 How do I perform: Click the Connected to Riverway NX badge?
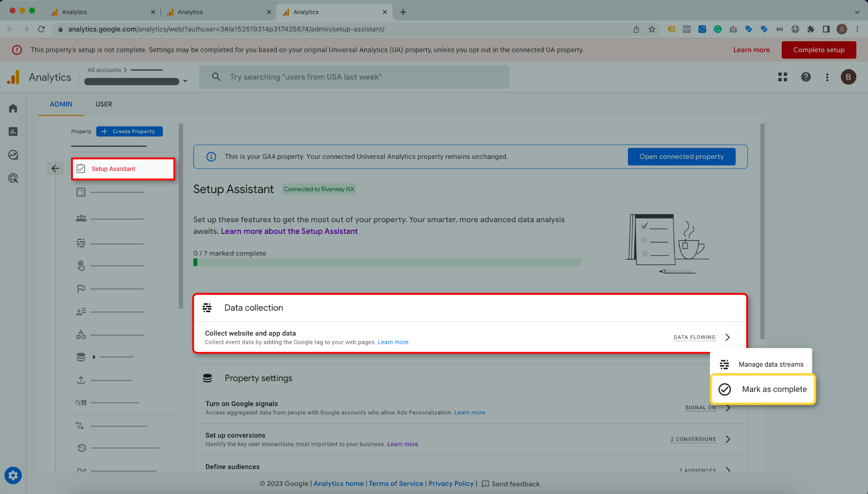click(x=319, y=189)
